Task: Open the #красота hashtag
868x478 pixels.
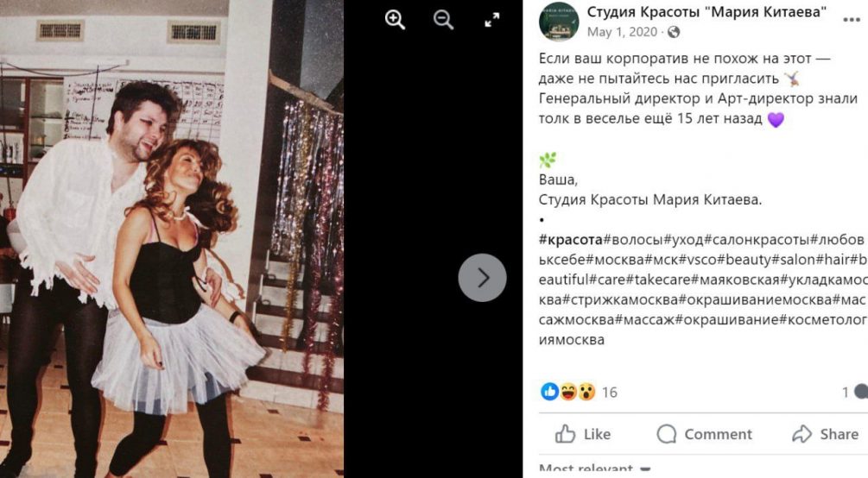Action: pyautogui.click(x=571, y=240)
